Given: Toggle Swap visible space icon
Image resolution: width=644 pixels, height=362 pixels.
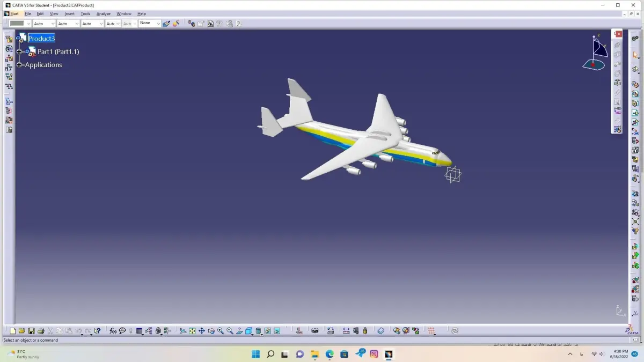Looking at the screenshot, I should [277, 331].
